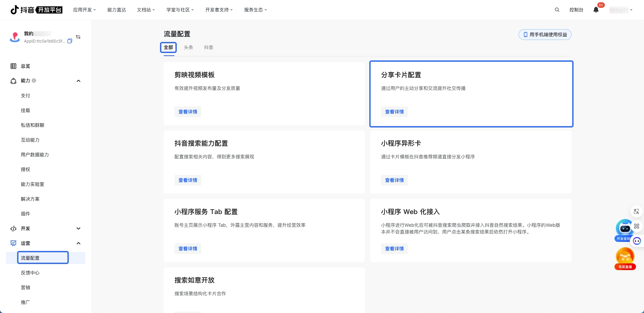Click the 用手机端使用权益 button
The height and width of the screenshot is (313, 644).
point(545,35)
